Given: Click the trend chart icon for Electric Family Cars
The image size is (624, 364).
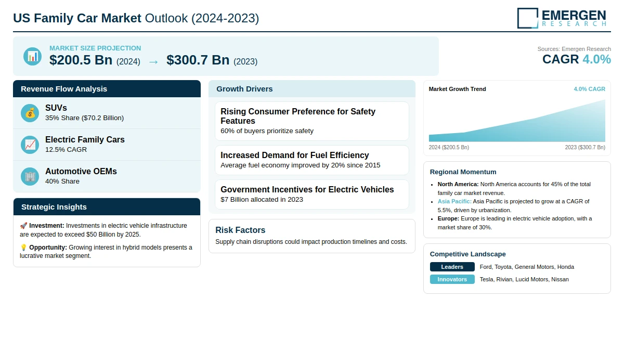Looking at the screenshot, I should (x=30, y=145).
